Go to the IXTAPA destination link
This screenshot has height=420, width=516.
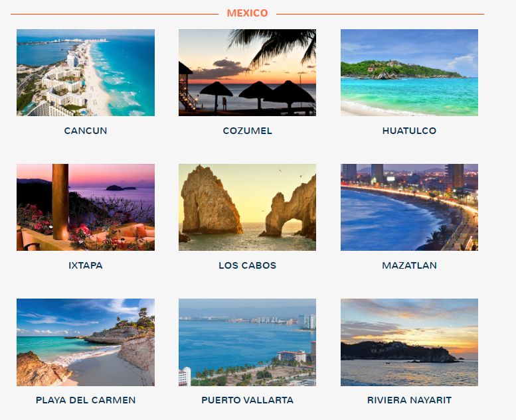86,265
